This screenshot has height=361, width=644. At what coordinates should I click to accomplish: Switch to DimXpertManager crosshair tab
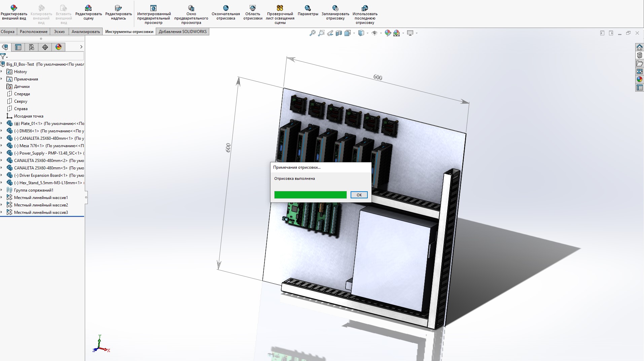pos(45,47)
